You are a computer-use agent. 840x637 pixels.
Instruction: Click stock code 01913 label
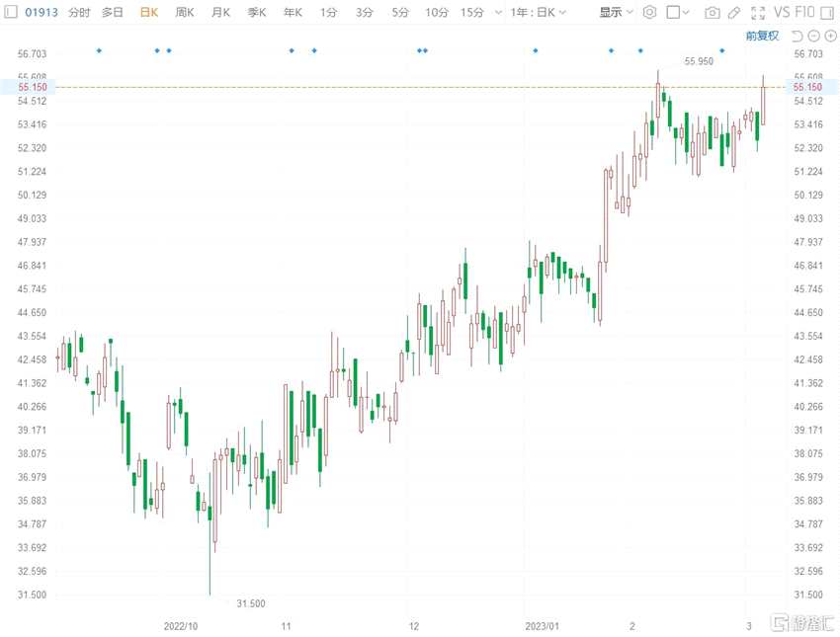point(42,12)
